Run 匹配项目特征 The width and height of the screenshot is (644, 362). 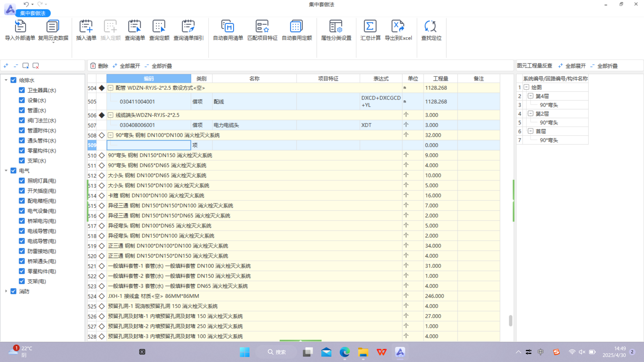click(262, 30)
